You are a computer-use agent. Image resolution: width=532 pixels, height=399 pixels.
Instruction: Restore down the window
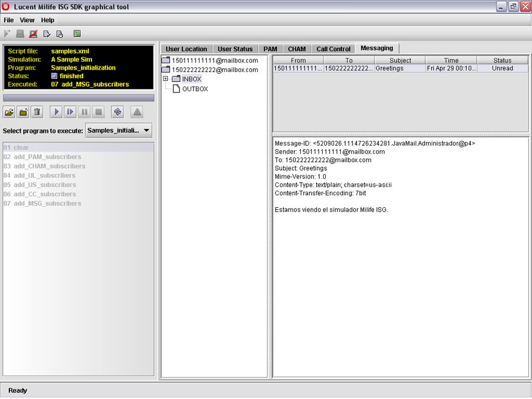coord(513,7)
